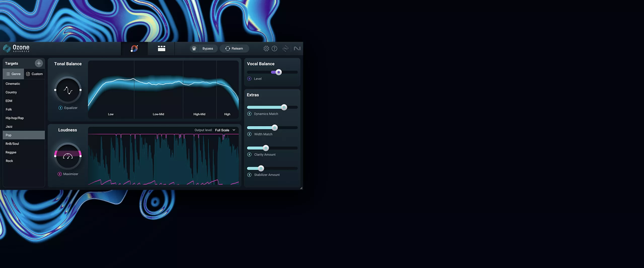Click the Relearn button
644x268 pixels.
pos(234,49)
